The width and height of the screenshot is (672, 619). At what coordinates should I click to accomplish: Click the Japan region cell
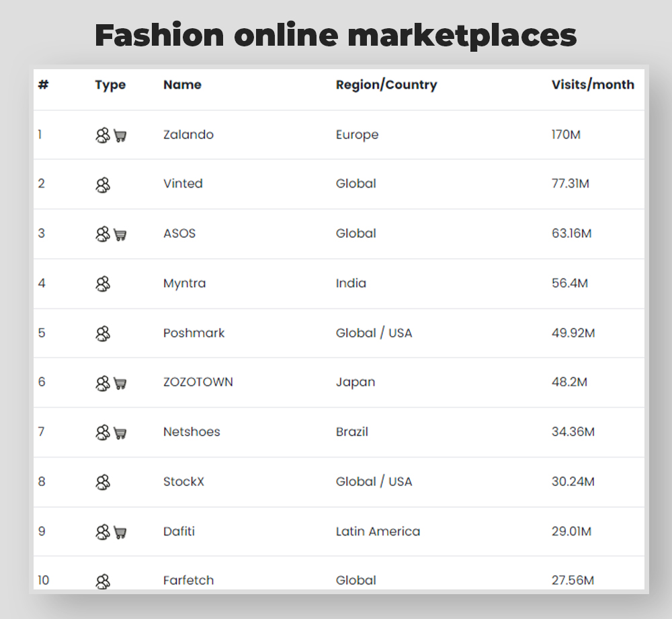355,382
